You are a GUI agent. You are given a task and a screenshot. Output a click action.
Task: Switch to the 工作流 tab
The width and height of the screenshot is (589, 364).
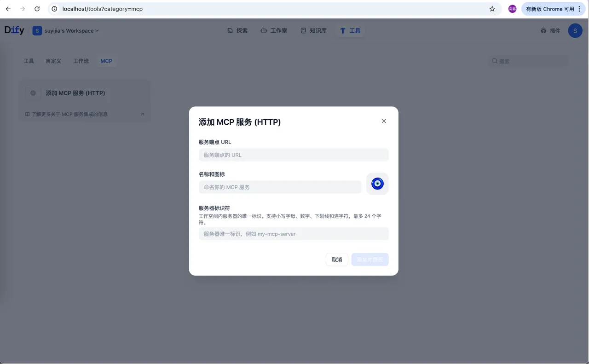pos(81,61)
